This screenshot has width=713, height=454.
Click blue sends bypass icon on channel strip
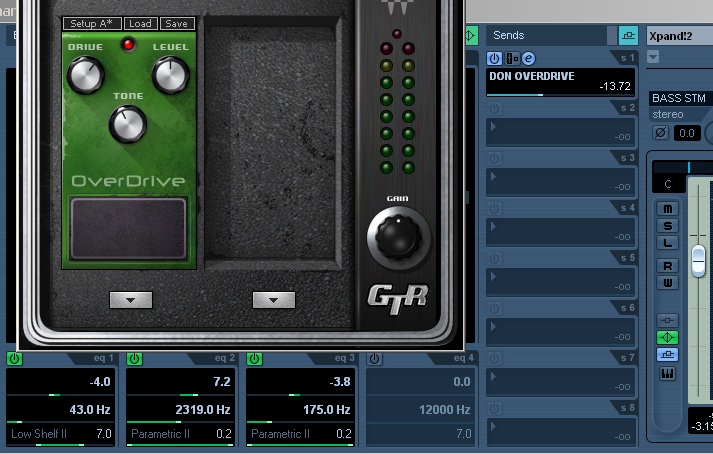point(668,354)
